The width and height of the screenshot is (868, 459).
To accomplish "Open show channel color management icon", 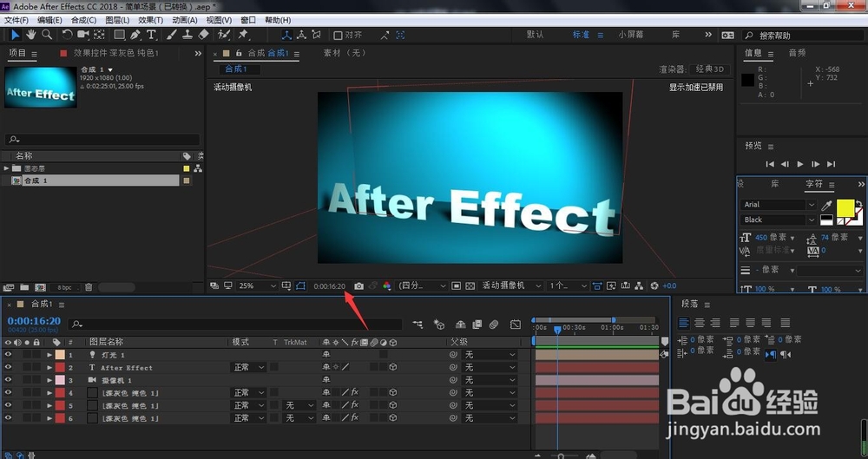I will click(387, 285).
